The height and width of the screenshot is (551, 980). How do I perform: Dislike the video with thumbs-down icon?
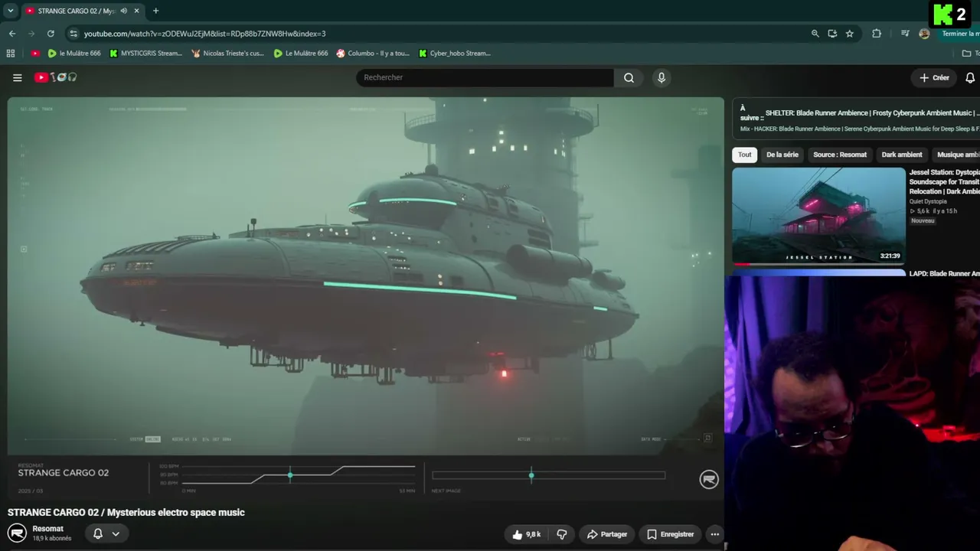(x=562, y=534)
